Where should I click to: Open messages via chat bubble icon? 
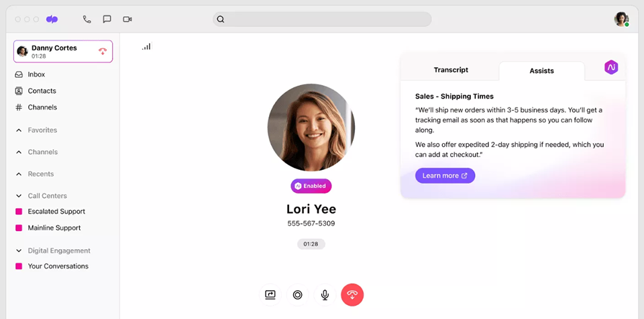coord(107,19)
